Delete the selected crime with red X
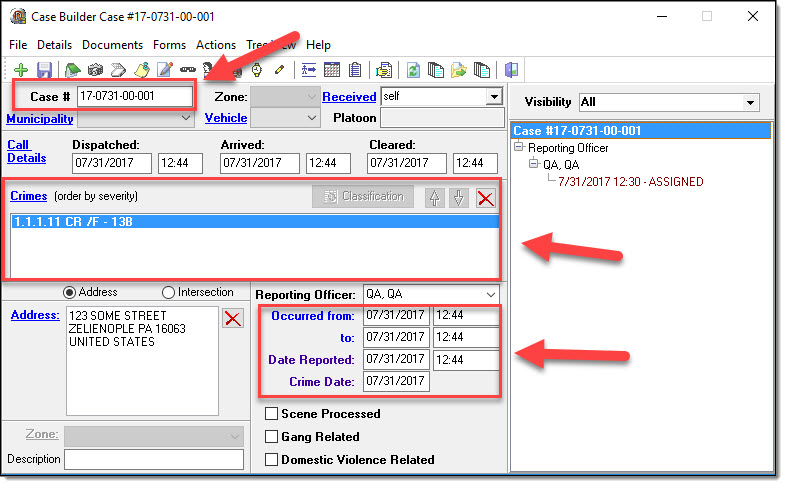This screenshot has width=785, height=485. tap(486, 197)
